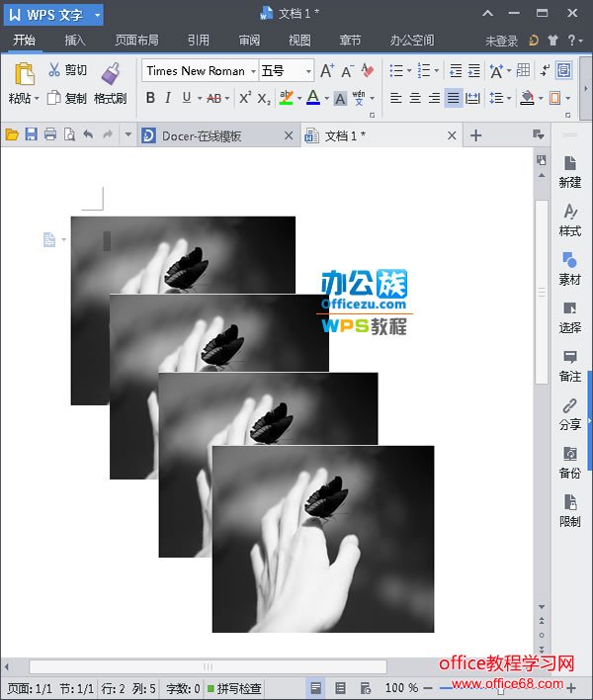Image resolution: width=593 pixels, height=700 pixels.
Task: Switch to the 插入 (Insert) ribbon tab
Action: pyautogui.click(x=75, y=41)
